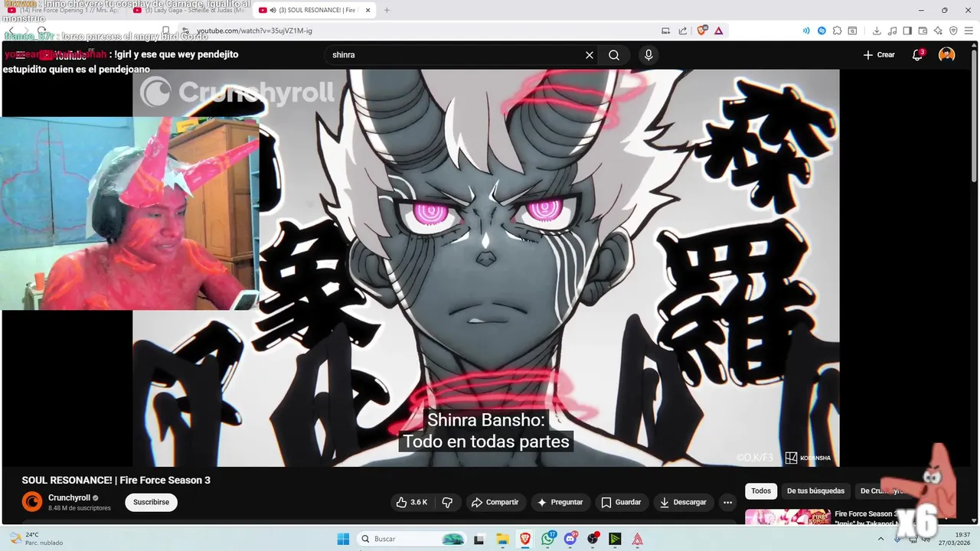
Task: Open the weather widget 24°C
Action: point(37,539)
